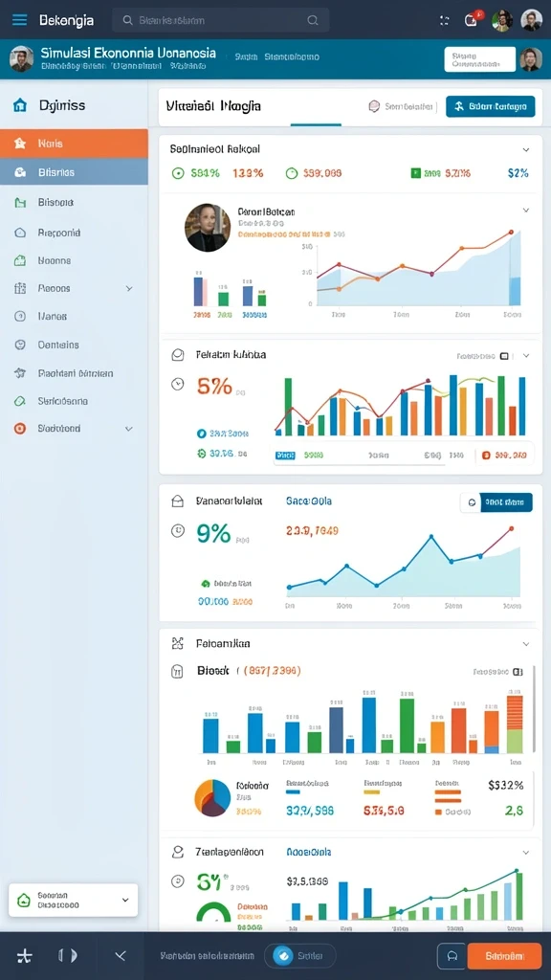Open the bottom-left sidebar dropdown card
Viewport: 551px width, 980px height.
tap(73, 900)
